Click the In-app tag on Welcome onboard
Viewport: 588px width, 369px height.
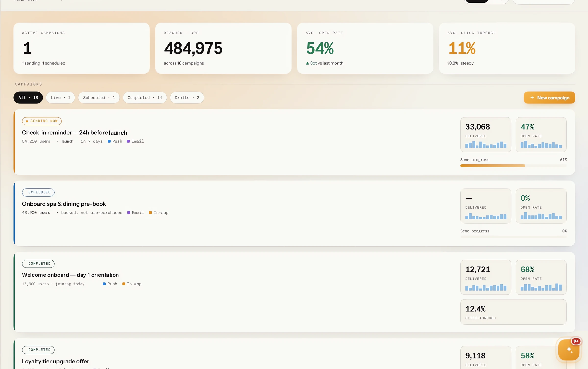tap(132, 284)
